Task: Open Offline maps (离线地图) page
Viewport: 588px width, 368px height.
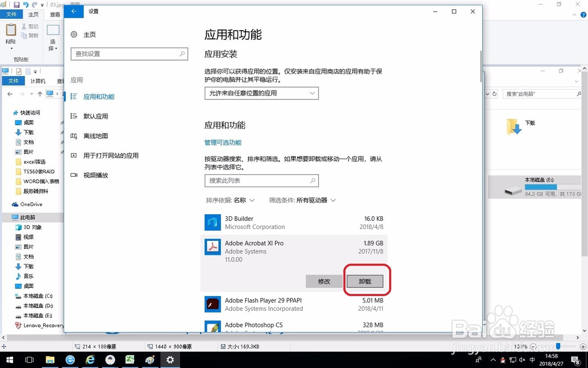Action: pos(96,135)
